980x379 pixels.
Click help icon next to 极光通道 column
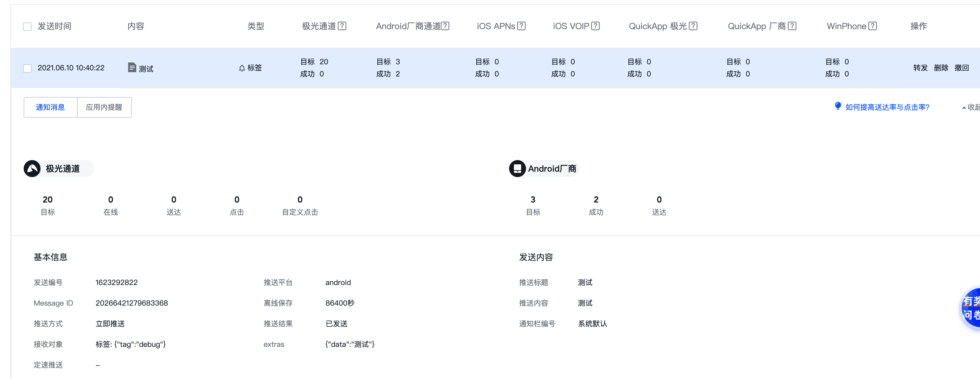[342, 26]
